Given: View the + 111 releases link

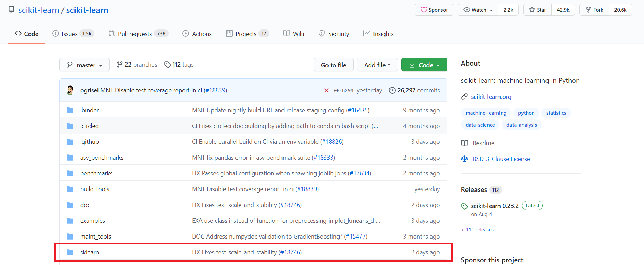Looking at the screenshot, I should pos(477,230).
